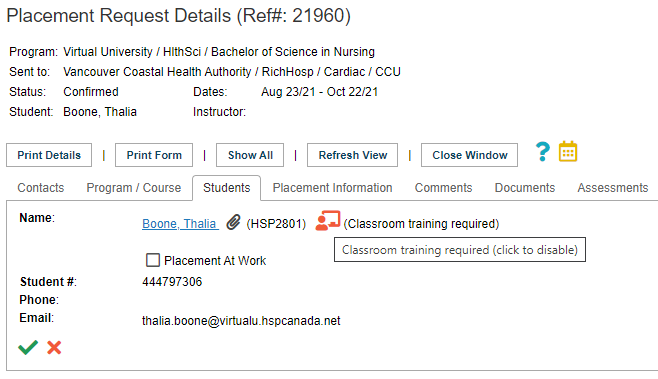
Task: Open the Boone, Thalia student link
Action: tap(180, 224)
